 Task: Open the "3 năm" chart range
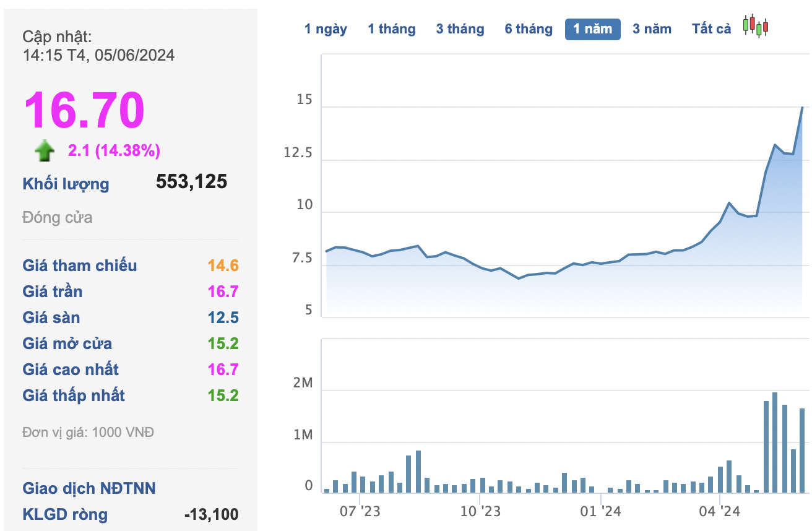pyautogui.click(x=652, y=29)
